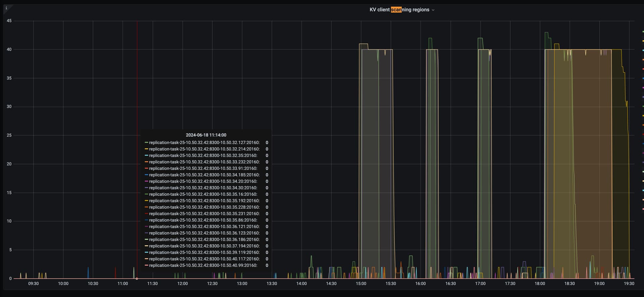Click the chevron arrow beside the panel title
The image size is (644, 297).
(x=433, y=10)
